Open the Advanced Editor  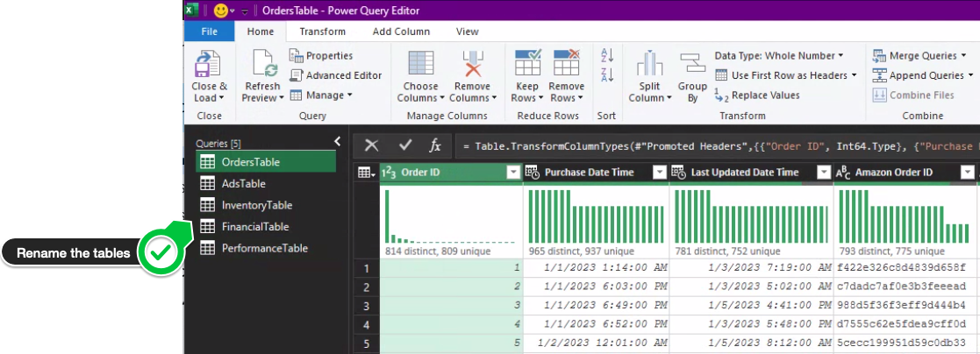(336, 75)
